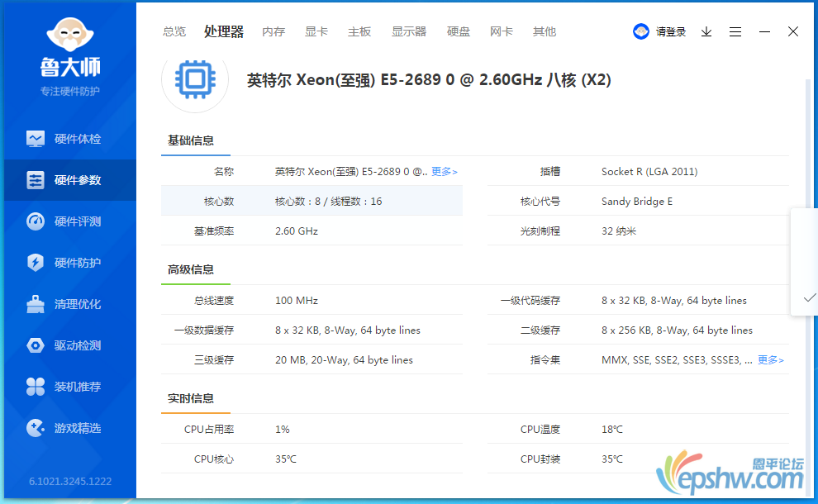Screen dimensions: 818x504
Task: Minimize the 鲁大师 window
Action: pos(765,32)
